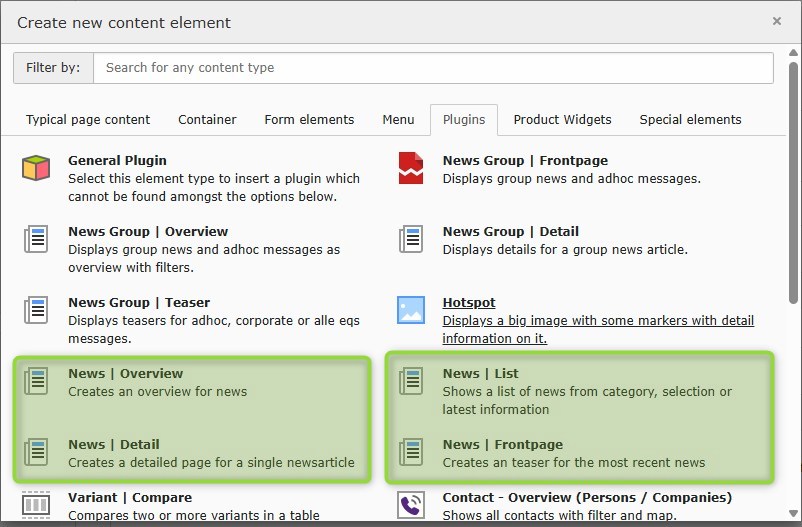
Task: Click the Hotspot image icon
Action: click(x=411, y=310)
